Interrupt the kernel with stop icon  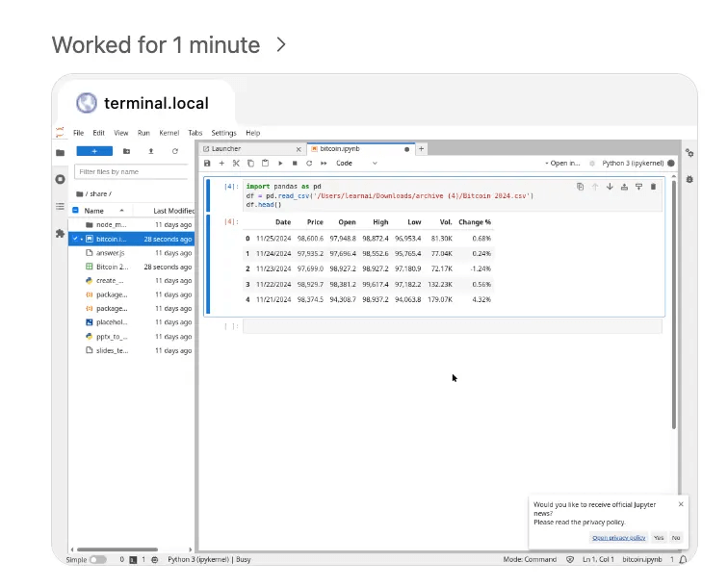[x=295, y=164]
